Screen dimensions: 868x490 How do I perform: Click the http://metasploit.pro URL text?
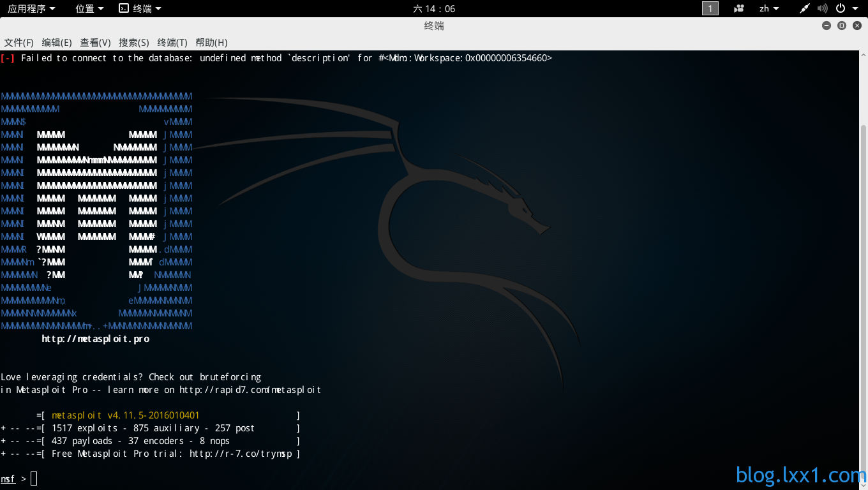tap(96, 339)
